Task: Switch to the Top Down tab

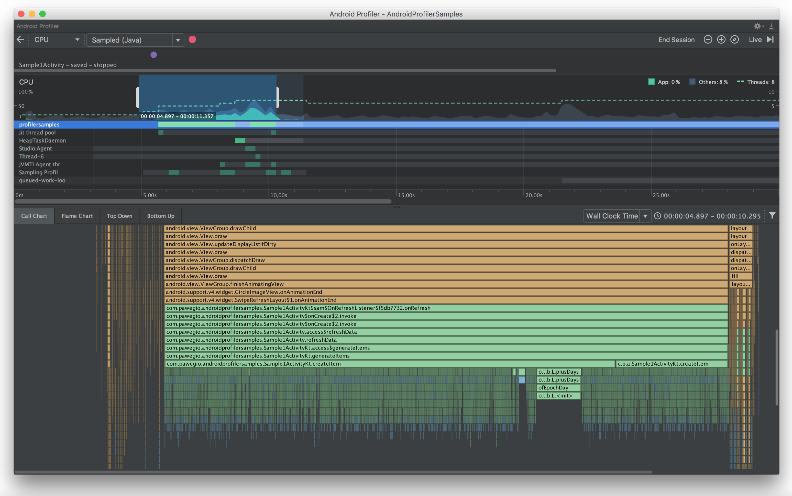Action: [x=119, y=216]
